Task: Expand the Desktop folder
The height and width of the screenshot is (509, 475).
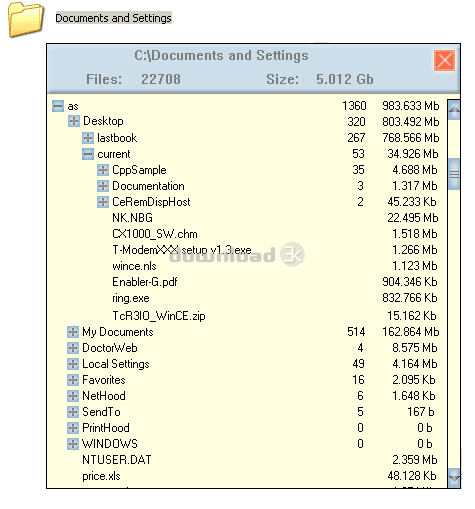Action: (74, 121)
